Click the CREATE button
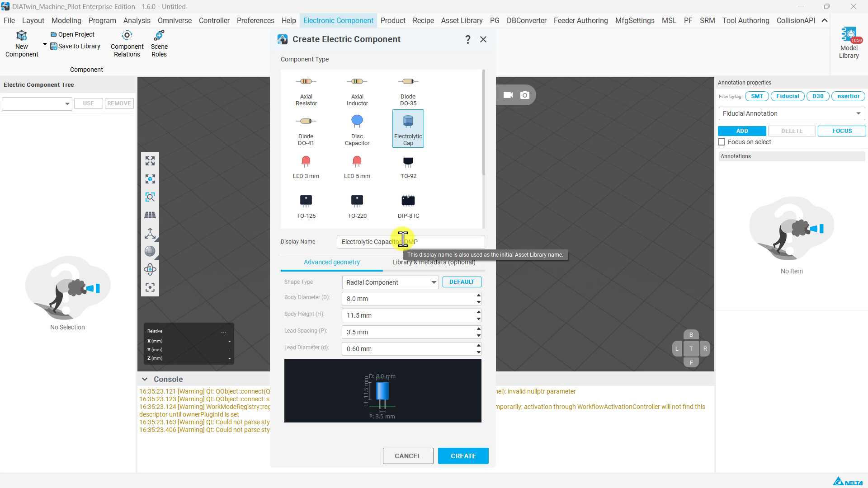The width and height of the screenshot is (868, 488). [x=463, y=456]
